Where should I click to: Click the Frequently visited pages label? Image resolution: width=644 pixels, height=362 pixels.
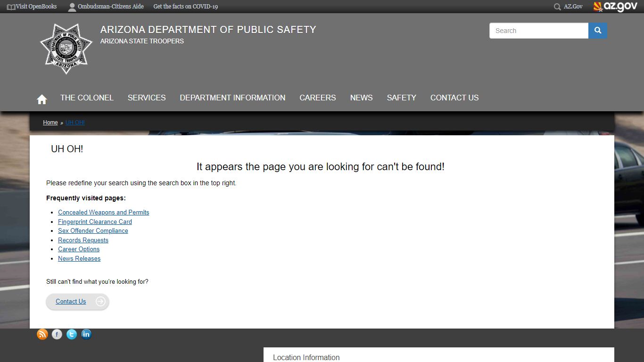(x=86, y=198)
